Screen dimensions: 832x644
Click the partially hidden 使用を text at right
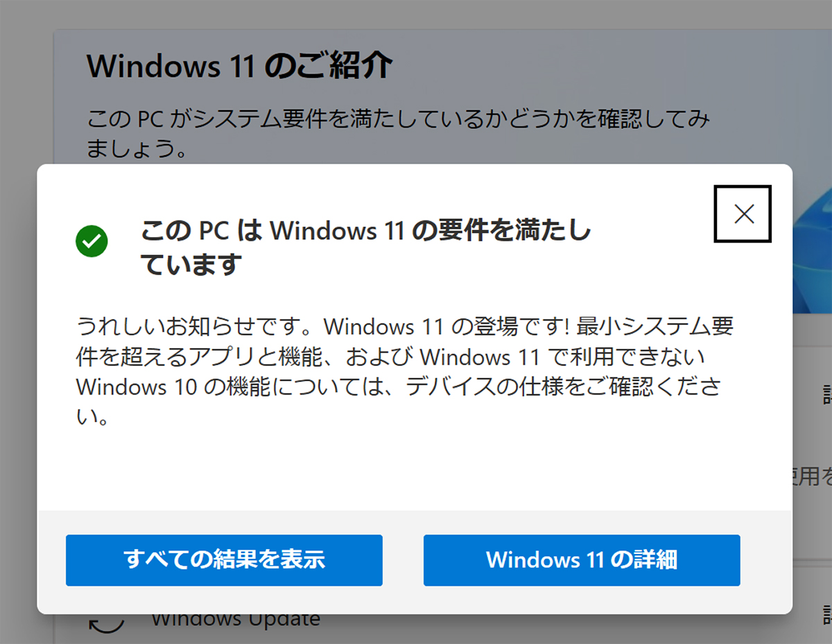click(811, 476)
